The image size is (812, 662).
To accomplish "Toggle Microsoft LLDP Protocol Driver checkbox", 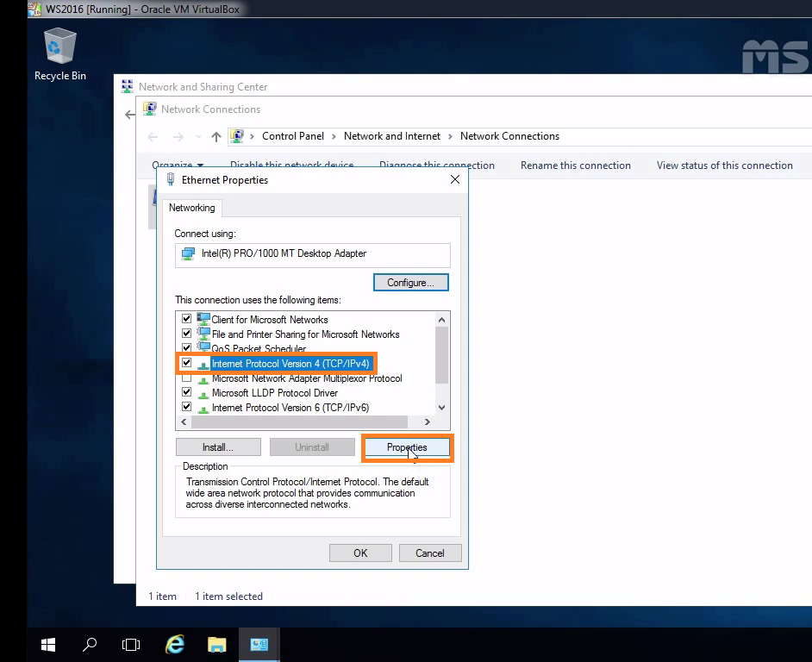I will click(x=187, y=392).
